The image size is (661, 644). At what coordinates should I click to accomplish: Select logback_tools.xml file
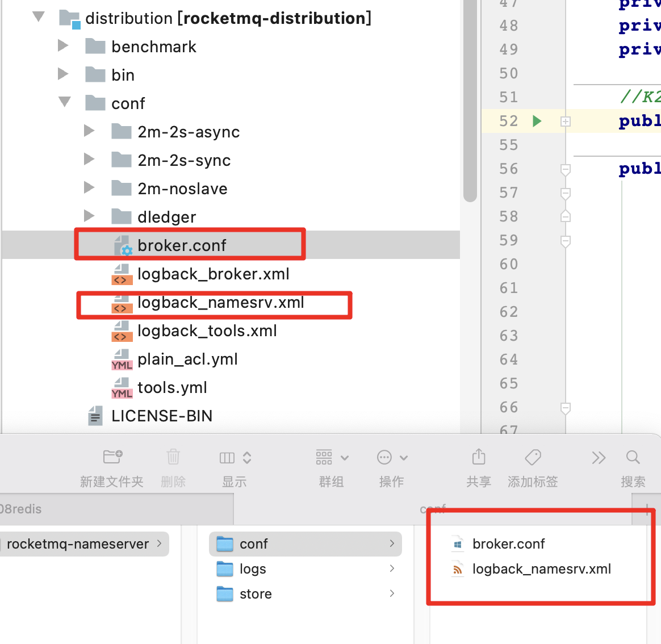(207, 331)
